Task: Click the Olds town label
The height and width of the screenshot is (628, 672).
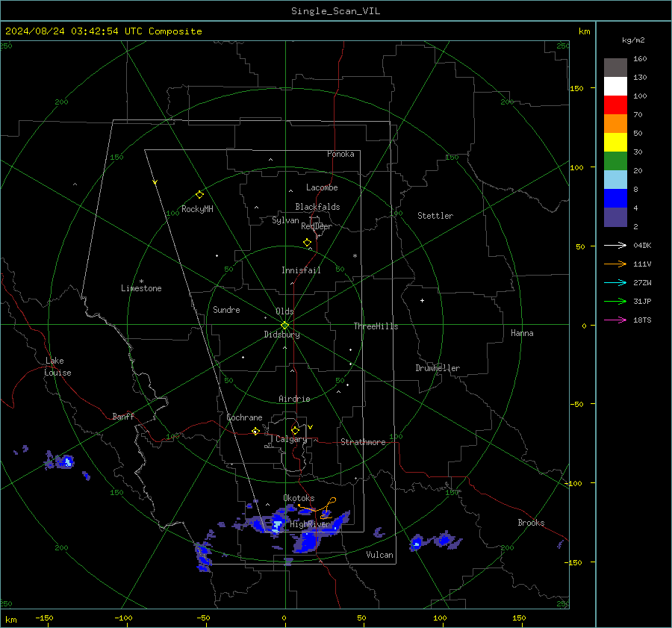Action: coord(284,311)
